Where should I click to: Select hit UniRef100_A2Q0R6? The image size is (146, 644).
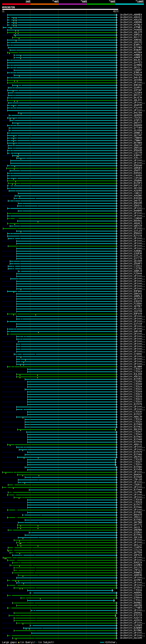coord(131,191)
